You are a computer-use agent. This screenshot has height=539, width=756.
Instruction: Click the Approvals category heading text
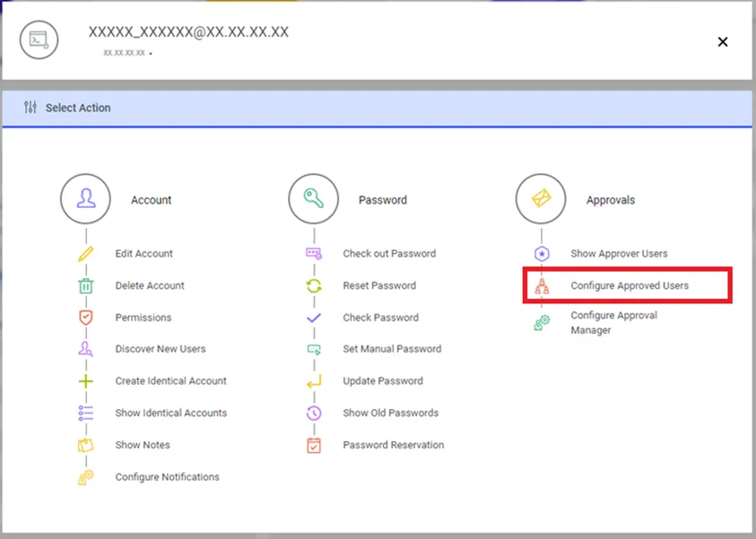coord(611,200)
